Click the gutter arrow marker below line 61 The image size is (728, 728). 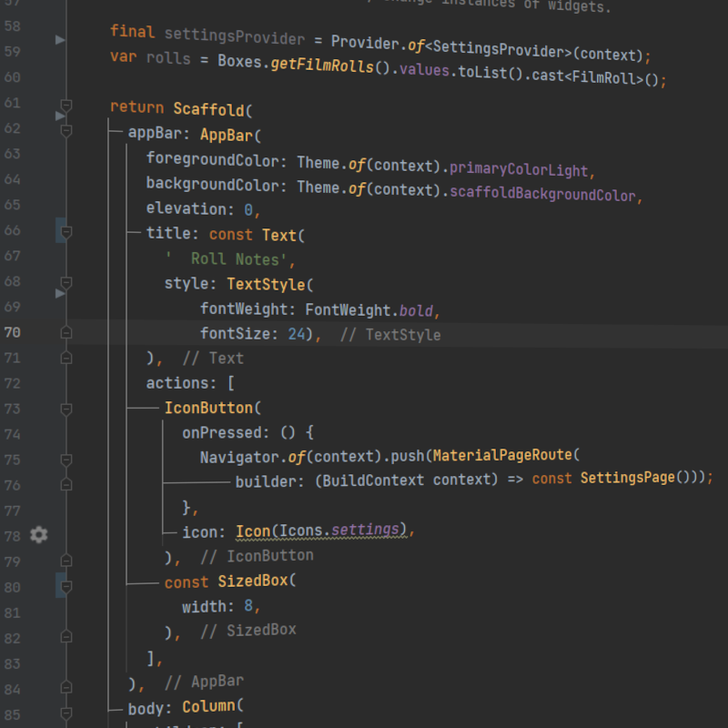point(61,116)
